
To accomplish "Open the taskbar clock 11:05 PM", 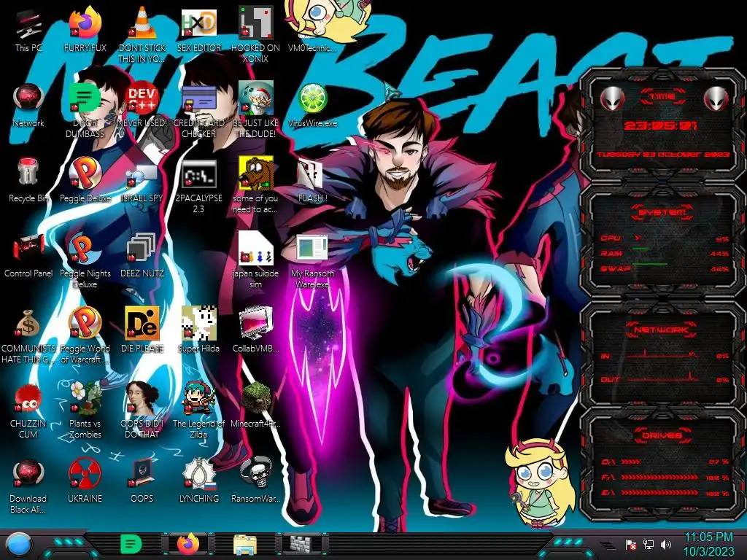I will pos(709,544).
